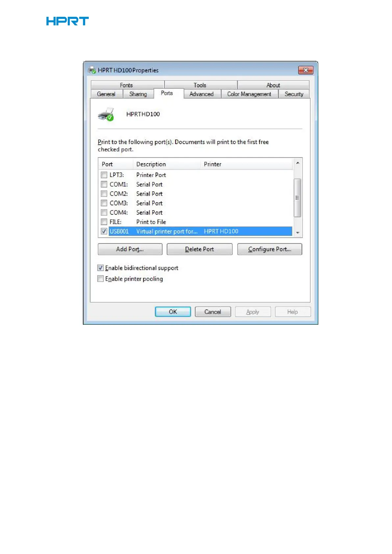Click the Delete Port button
This screenshot has height=554, width=392.
[200, 249]
